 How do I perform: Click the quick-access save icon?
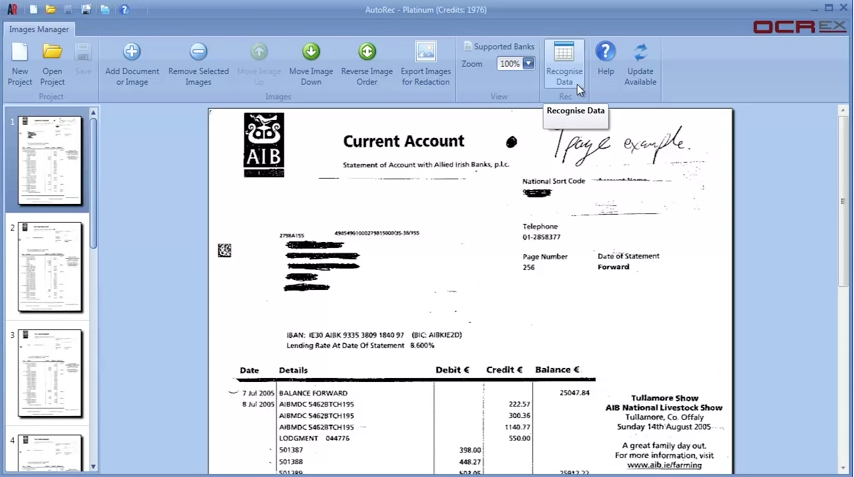[x=68, y=9]
